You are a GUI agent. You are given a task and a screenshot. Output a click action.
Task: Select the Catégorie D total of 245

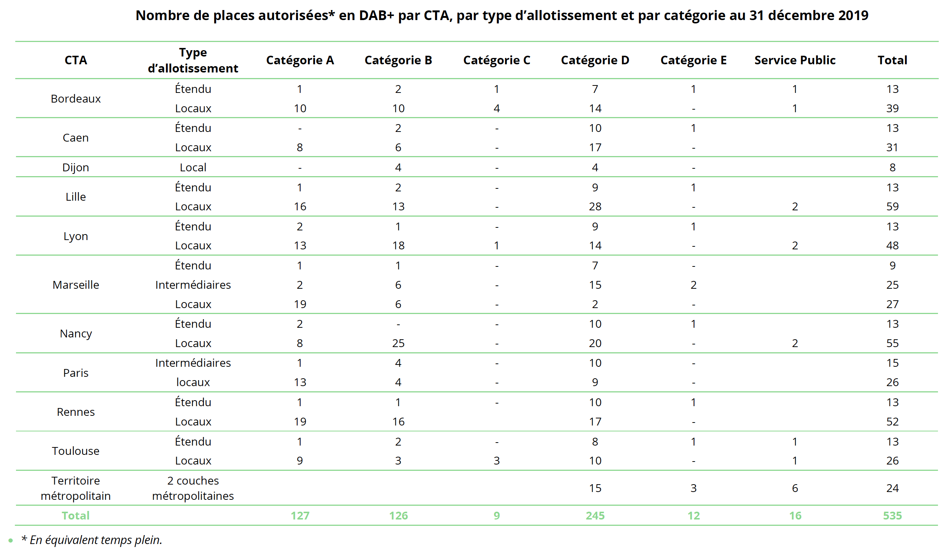pyautogui.click(x=595, y=515)
